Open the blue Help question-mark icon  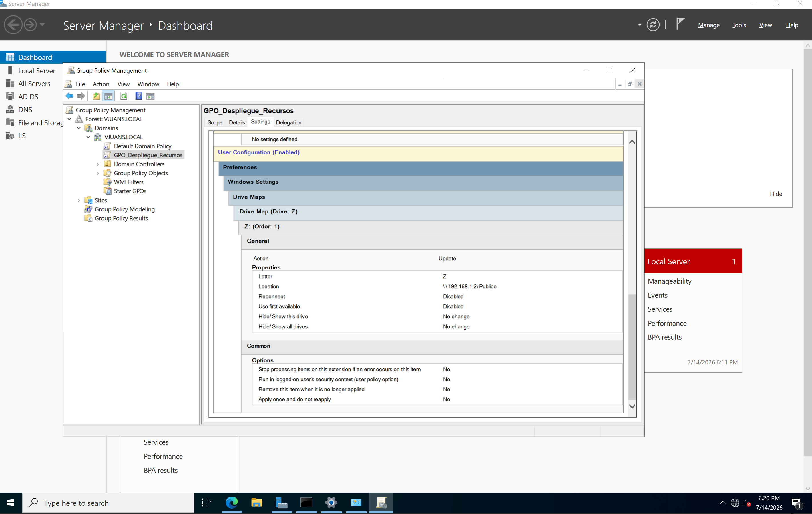139,96
